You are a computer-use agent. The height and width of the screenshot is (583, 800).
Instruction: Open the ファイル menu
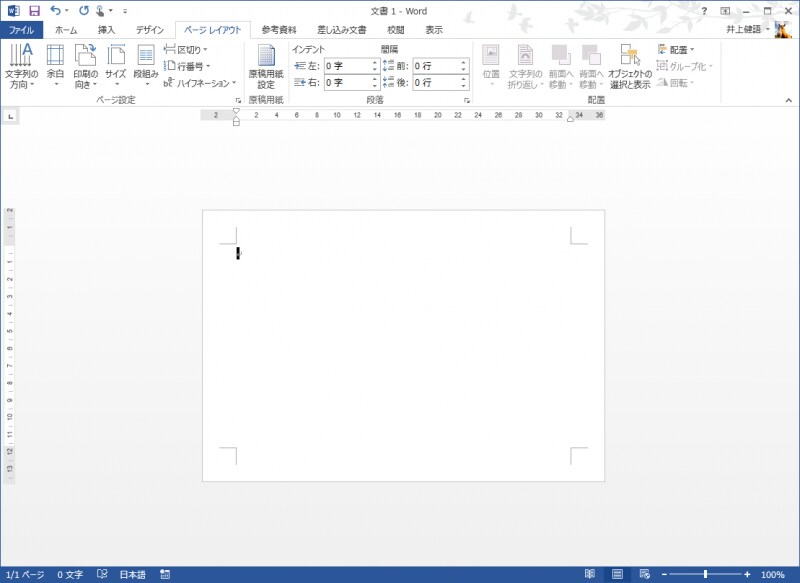pos(24,30)
